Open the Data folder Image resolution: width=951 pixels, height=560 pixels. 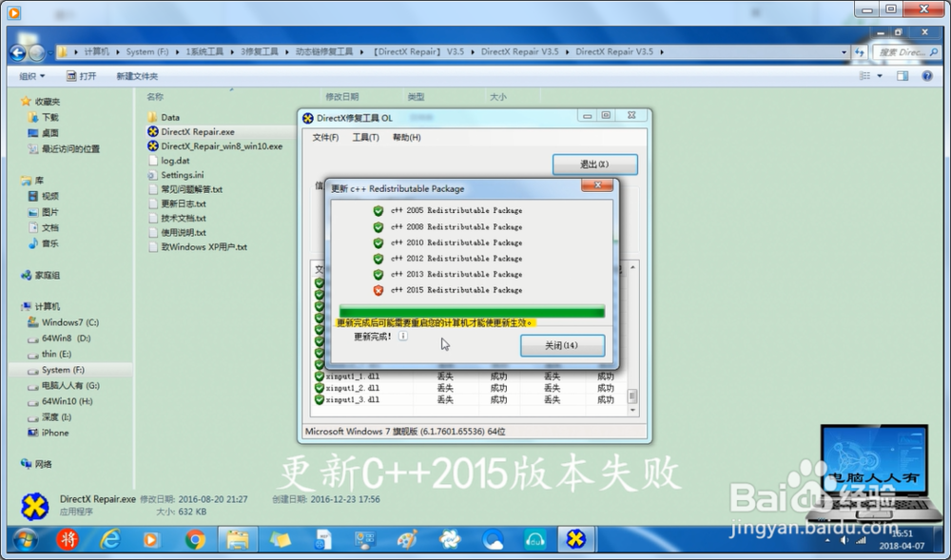click(x=164, y=117)
